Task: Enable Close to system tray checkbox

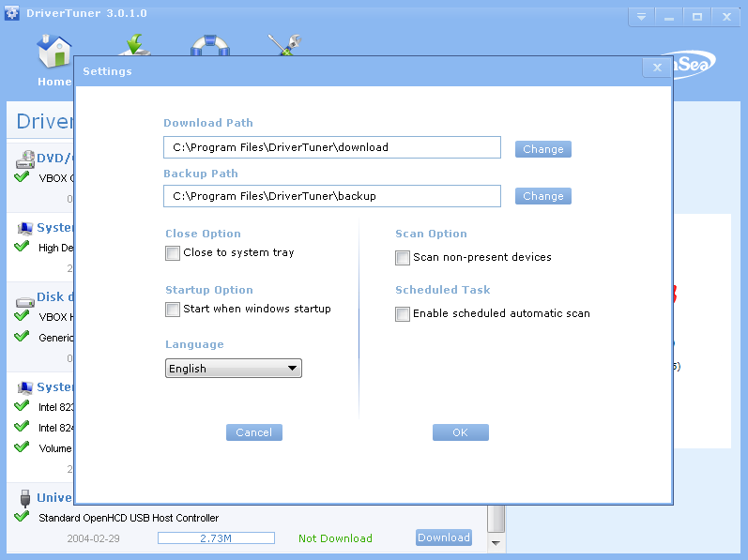Action: (172, 253)
